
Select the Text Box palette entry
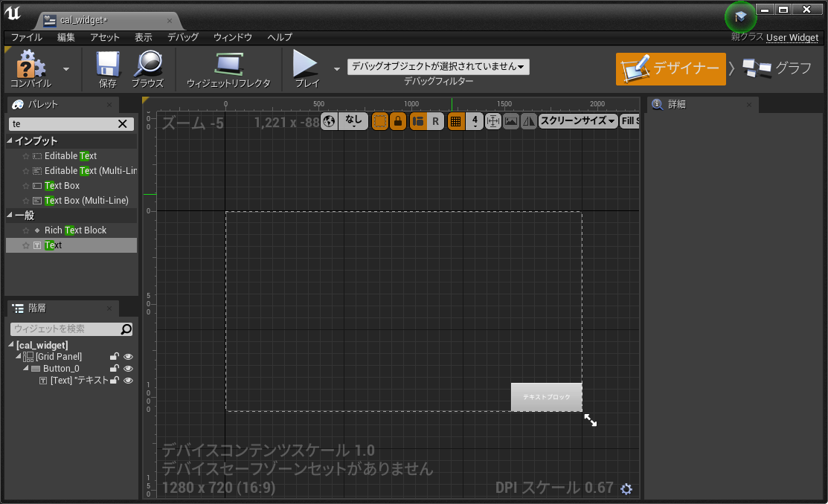62,186
